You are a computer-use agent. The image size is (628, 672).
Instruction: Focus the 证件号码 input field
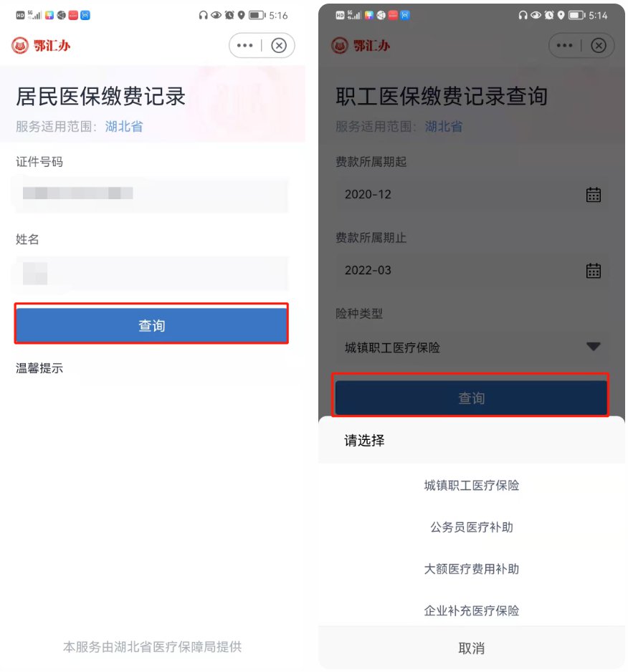click(x=151, y=193)
